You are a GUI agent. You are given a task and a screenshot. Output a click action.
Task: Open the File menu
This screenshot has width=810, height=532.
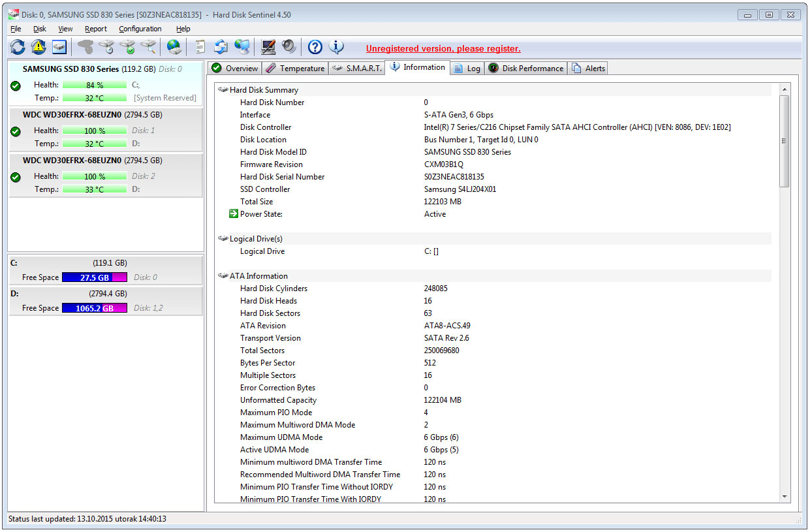pyautogui.click(x=16, y=29)
